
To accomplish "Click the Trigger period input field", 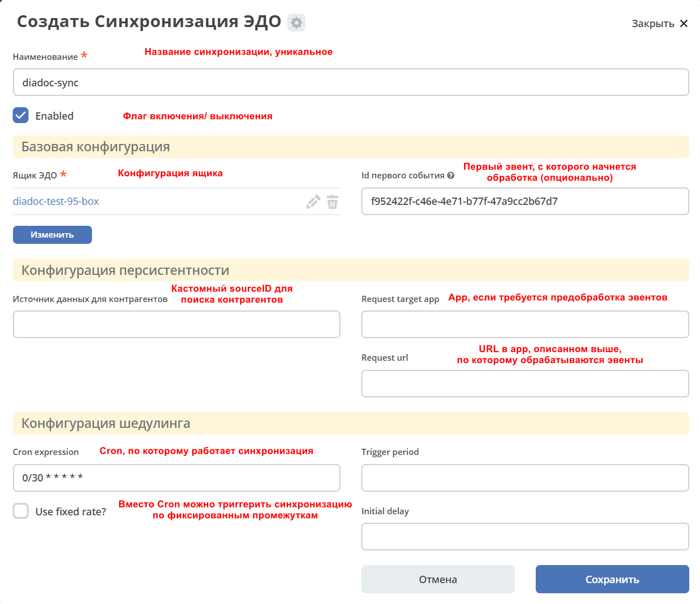I will (x=525, y=478).
